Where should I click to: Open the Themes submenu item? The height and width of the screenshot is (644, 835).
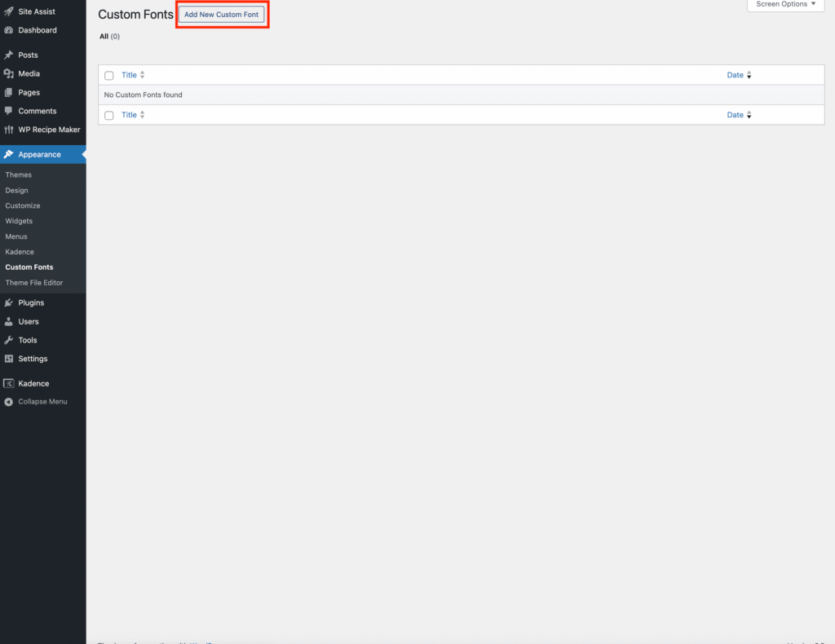pyautogui.click(x=19, y=175)
